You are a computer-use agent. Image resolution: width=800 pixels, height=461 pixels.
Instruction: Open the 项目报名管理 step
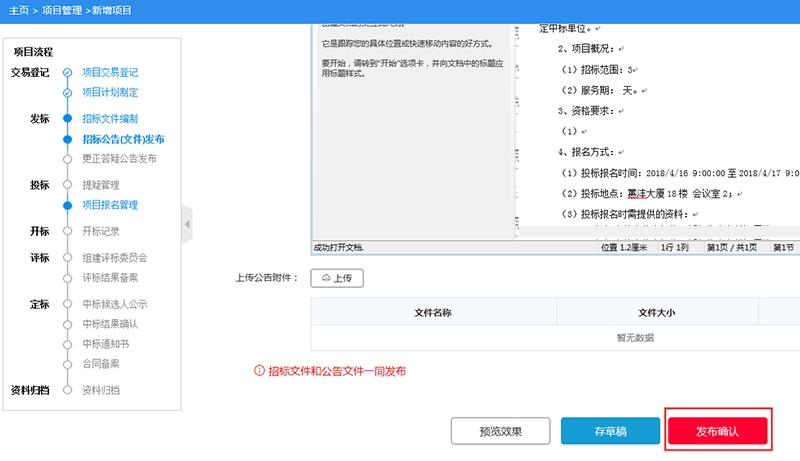(x=110, y=205)
